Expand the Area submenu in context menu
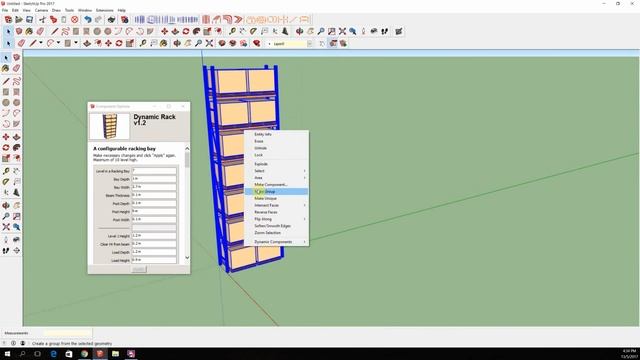This screenshot has height=360, width=640. [276, 178]
